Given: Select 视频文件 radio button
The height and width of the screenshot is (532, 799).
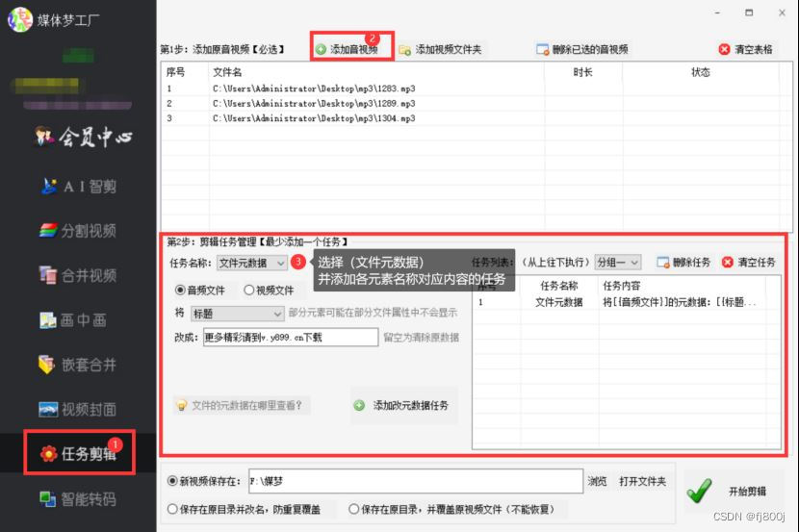Looking at the screenshot, I should (x=248, y=291).
